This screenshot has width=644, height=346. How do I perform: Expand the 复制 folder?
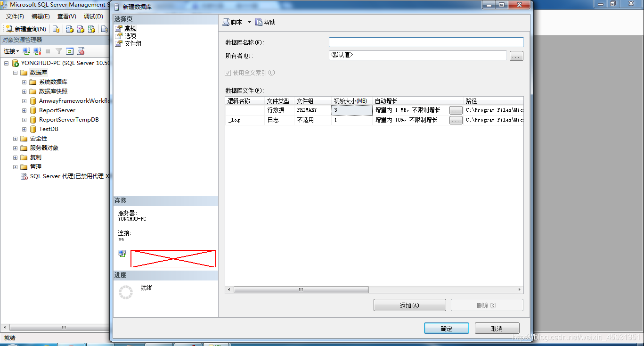(15, 157)
